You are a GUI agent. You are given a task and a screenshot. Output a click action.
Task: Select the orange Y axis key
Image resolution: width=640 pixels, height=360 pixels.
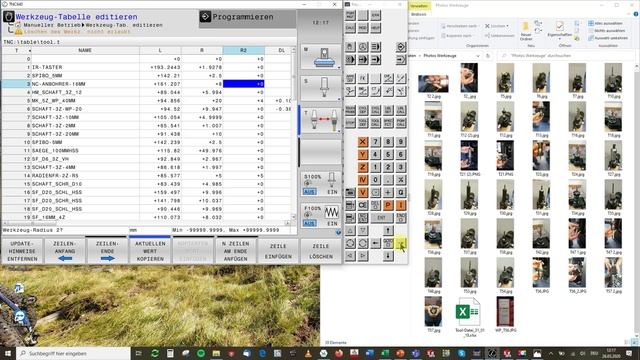coord(362,154)
